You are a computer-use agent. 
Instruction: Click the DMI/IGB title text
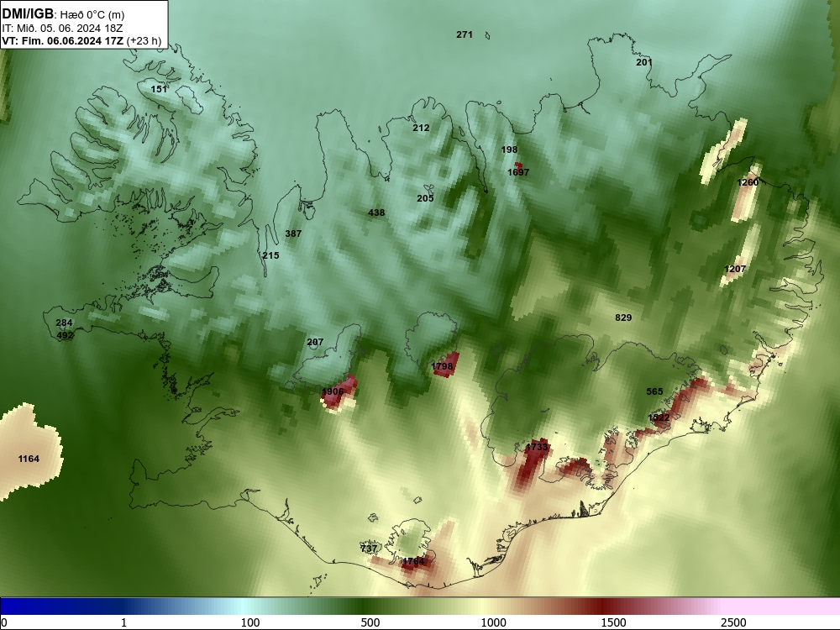28,14
